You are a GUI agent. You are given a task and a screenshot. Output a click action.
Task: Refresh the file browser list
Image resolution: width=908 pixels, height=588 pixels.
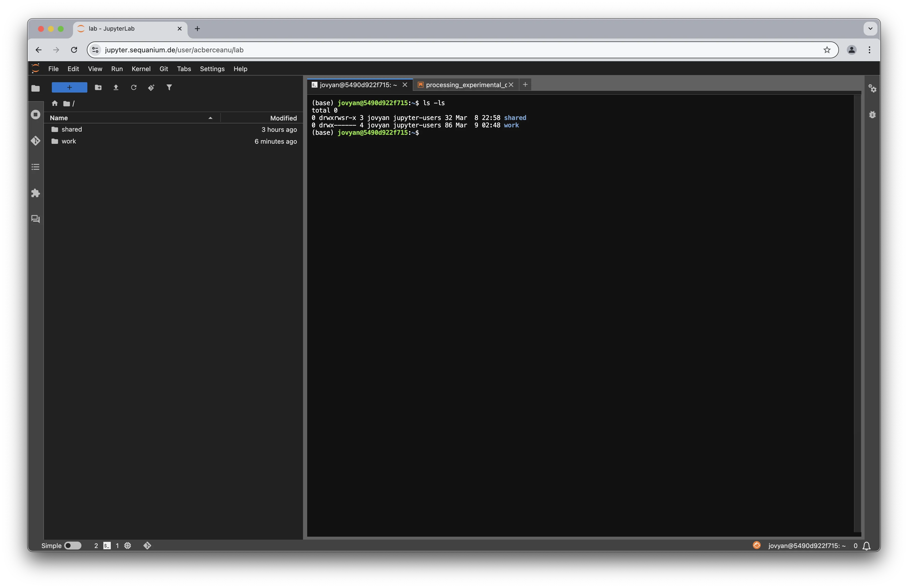[133, 87]
